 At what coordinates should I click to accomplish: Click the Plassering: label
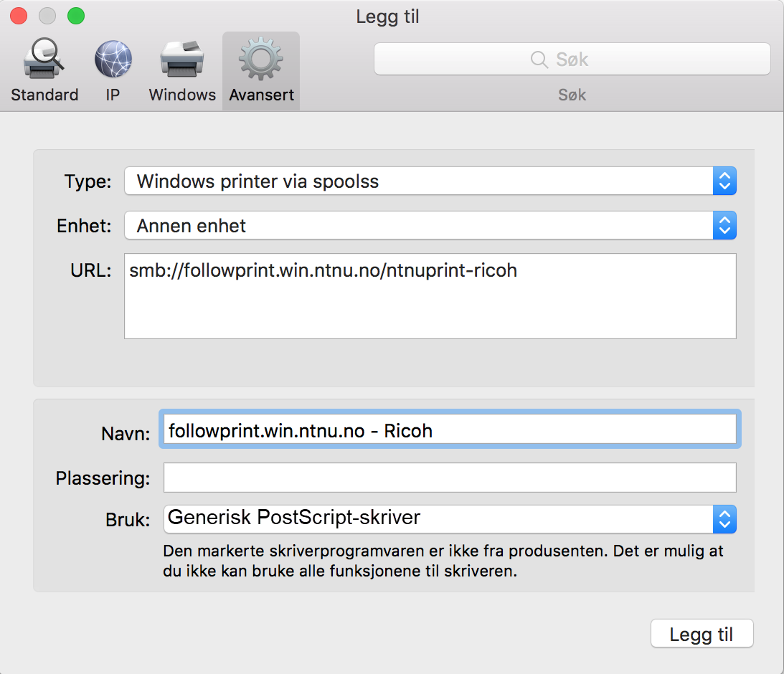103,478
